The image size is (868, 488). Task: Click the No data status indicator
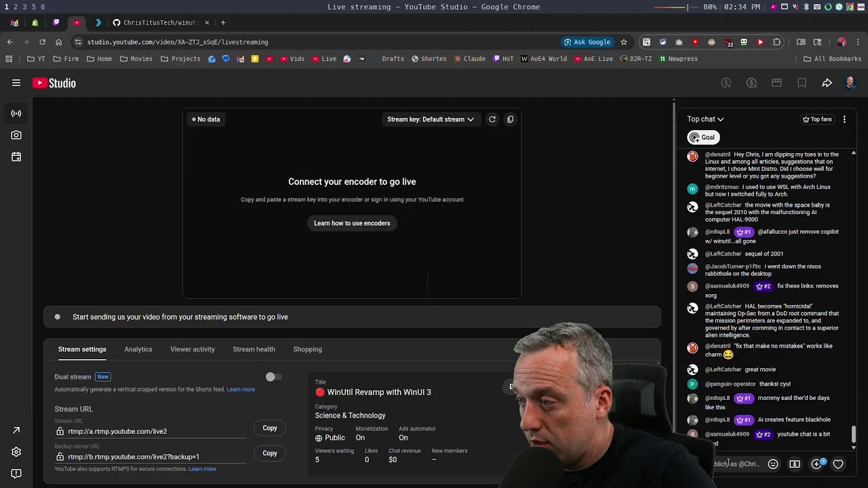click(x=206, y=119)
